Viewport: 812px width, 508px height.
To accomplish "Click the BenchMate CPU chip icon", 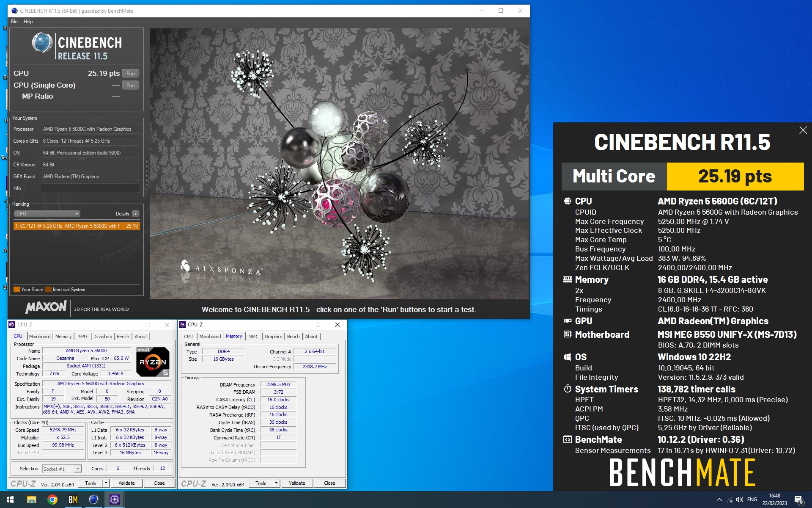I will tap(568, 201).
